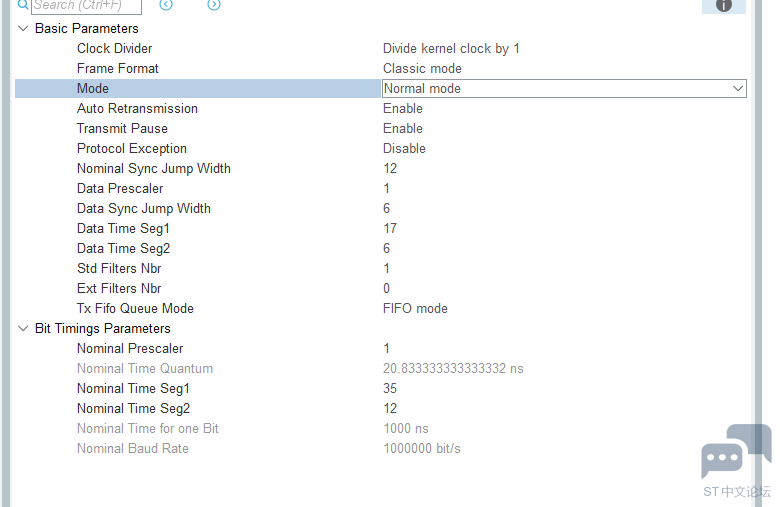Click the '1000000 bit/s' value
The height and width of the screenshot is (507, 780).
tap(422, 448)
